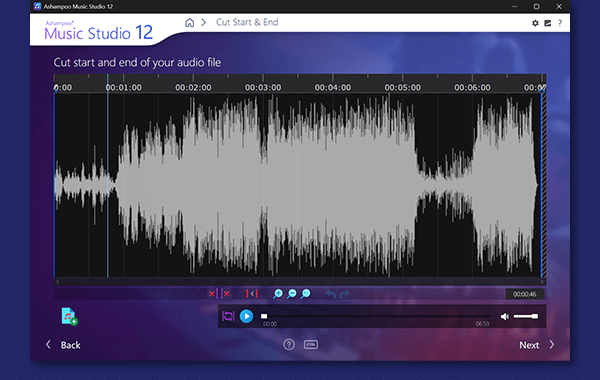
Task: Zoom out of the waveform
Action: 292,294
